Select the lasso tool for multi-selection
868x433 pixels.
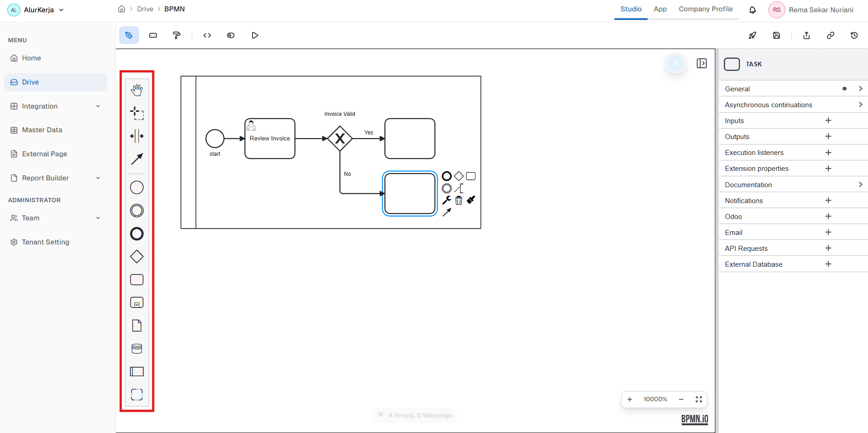point(137,113)
